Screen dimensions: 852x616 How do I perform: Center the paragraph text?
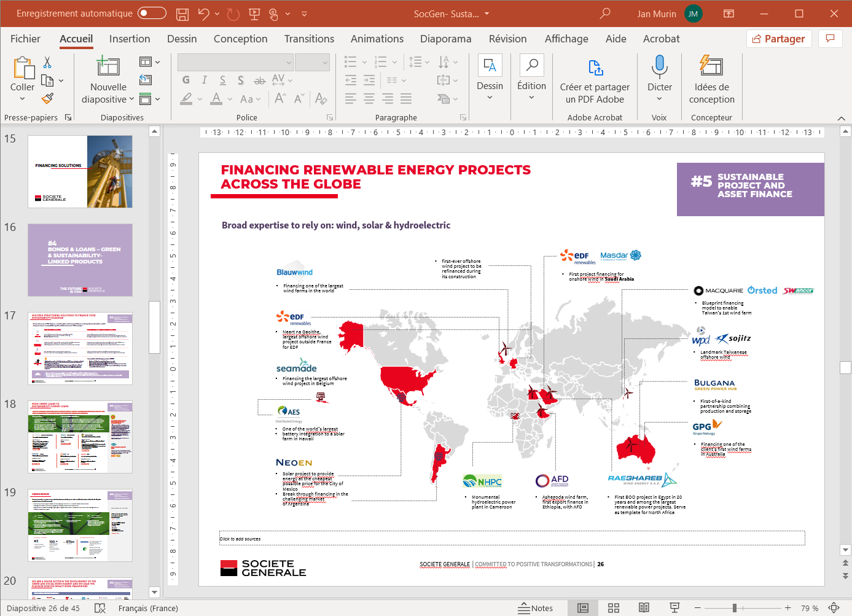369,98
